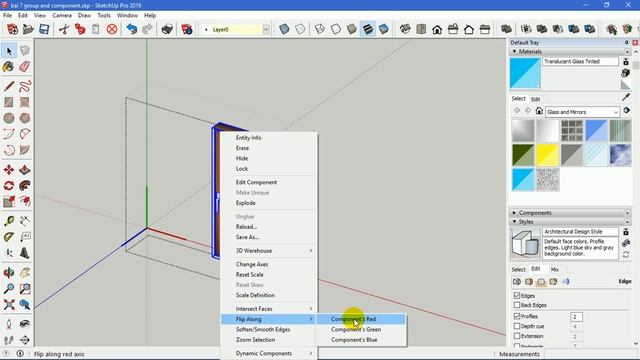Click the Architectural Design Style thumbnail
640x360 pixels.
pyautogui.click(x=525, y=243)
